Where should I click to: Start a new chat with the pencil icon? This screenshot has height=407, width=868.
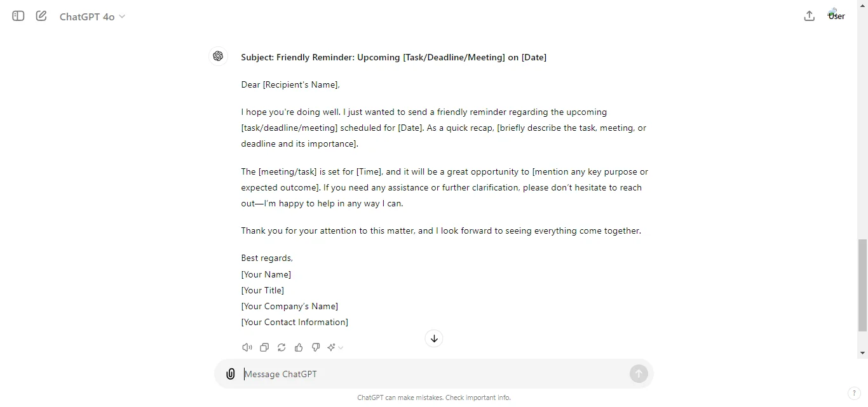tap(41, 16)
